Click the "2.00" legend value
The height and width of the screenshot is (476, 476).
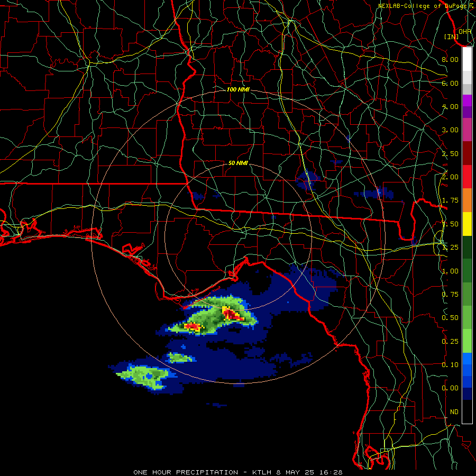(450, 177)
